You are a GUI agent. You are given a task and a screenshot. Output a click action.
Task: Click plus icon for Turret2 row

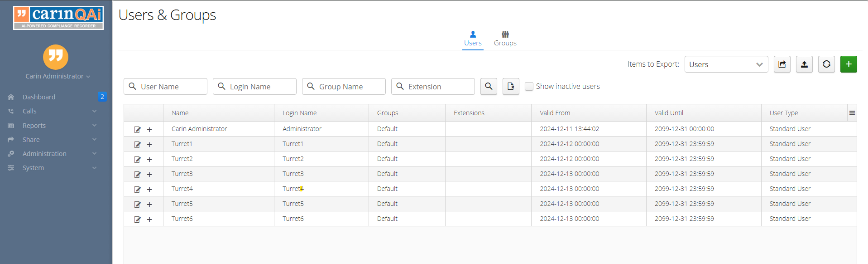149,160
